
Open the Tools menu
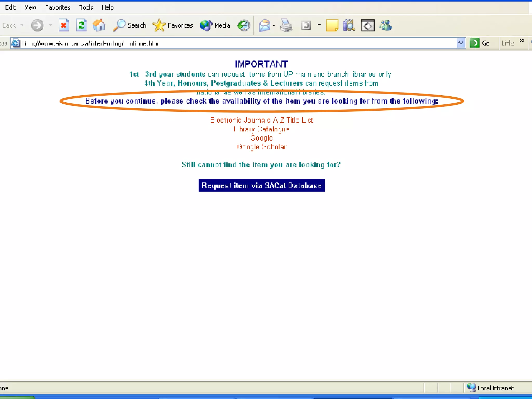coord(86,8)
